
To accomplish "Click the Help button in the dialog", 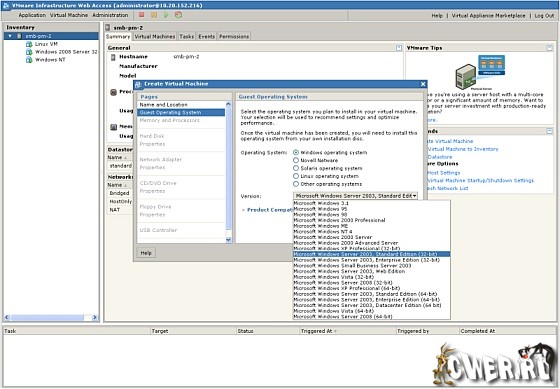I will (x=146, y=253).
